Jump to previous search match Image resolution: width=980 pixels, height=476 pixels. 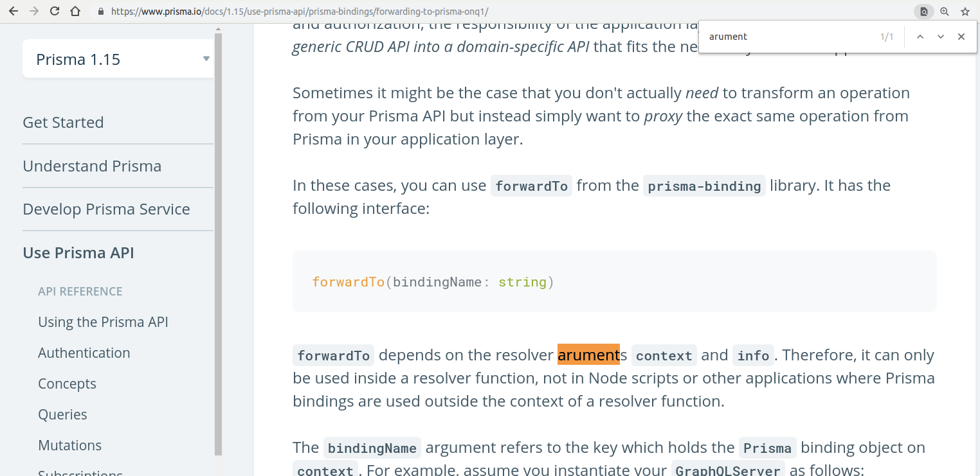click(920, 37)
